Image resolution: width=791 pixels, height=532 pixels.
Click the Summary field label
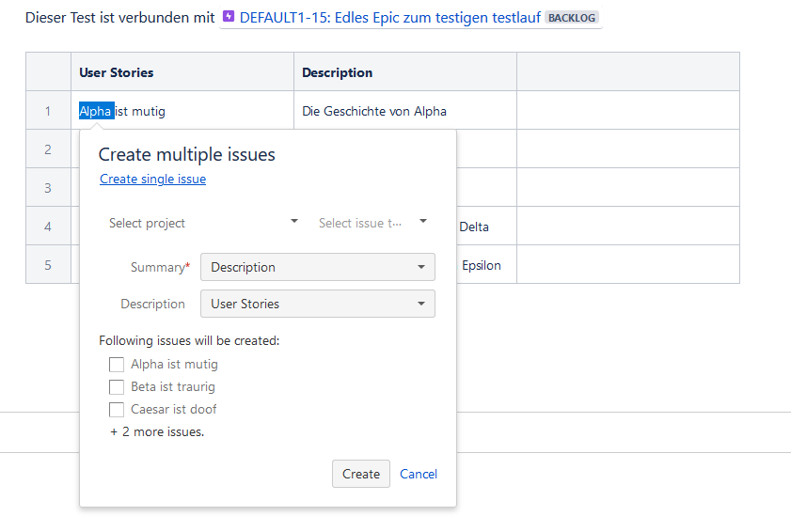pos(160,267)
